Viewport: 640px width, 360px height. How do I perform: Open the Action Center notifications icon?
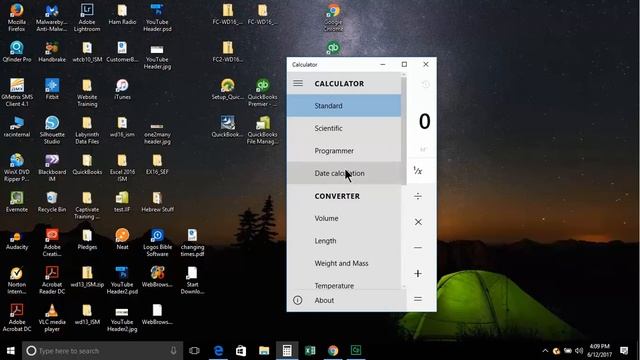624,351
